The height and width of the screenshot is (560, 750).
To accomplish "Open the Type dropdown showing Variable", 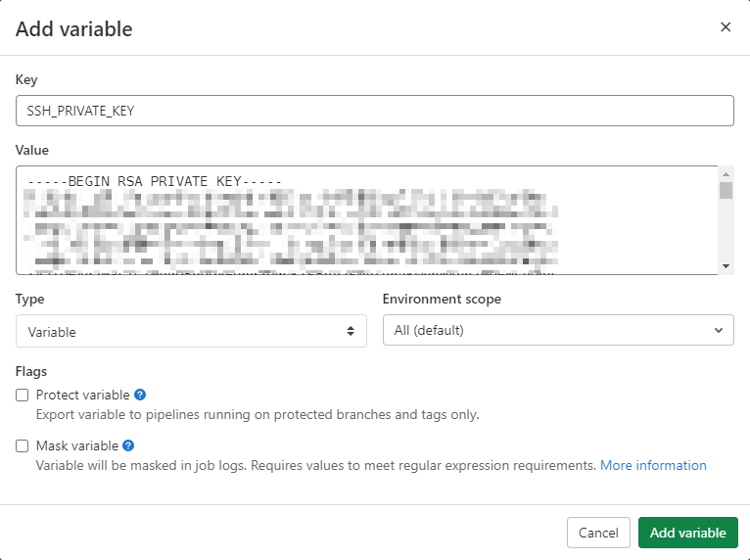I will tap(191, 331).
